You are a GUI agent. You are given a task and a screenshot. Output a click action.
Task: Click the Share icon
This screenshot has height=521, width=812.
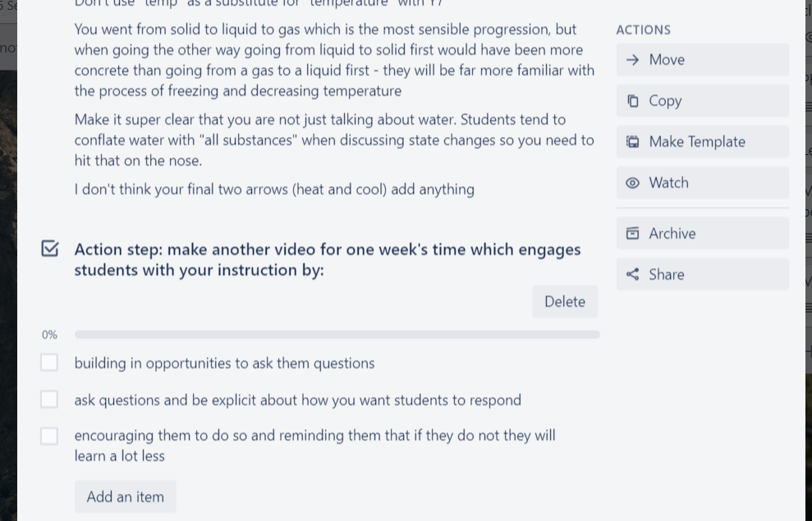pyautogui.click(x=632, y=274)
